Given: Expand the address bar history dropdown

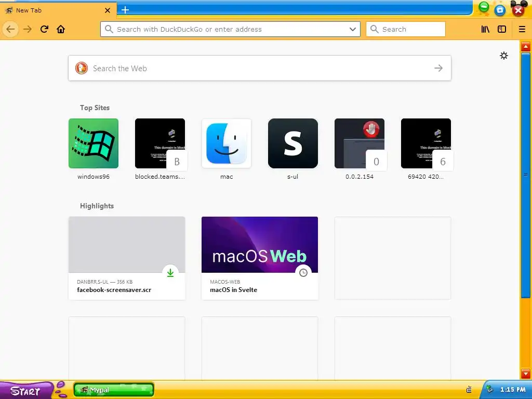Looking at the screenshot, I should 353,29.
